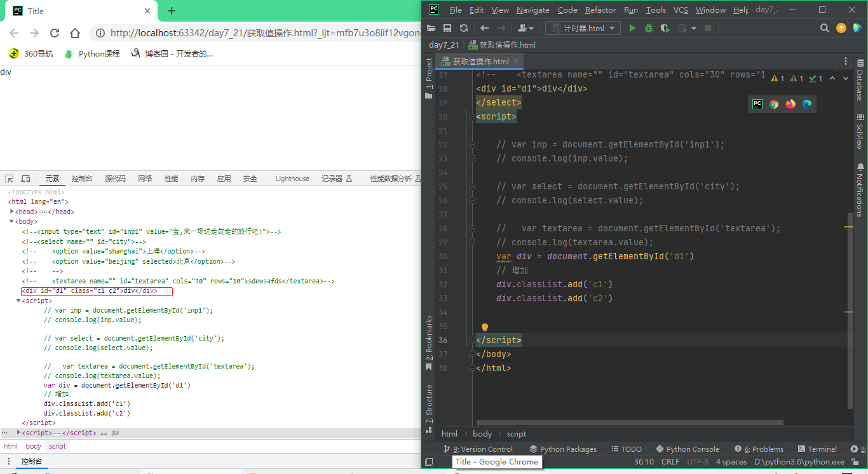Start debugging with the green bug icon

click(x=649, y=28)
